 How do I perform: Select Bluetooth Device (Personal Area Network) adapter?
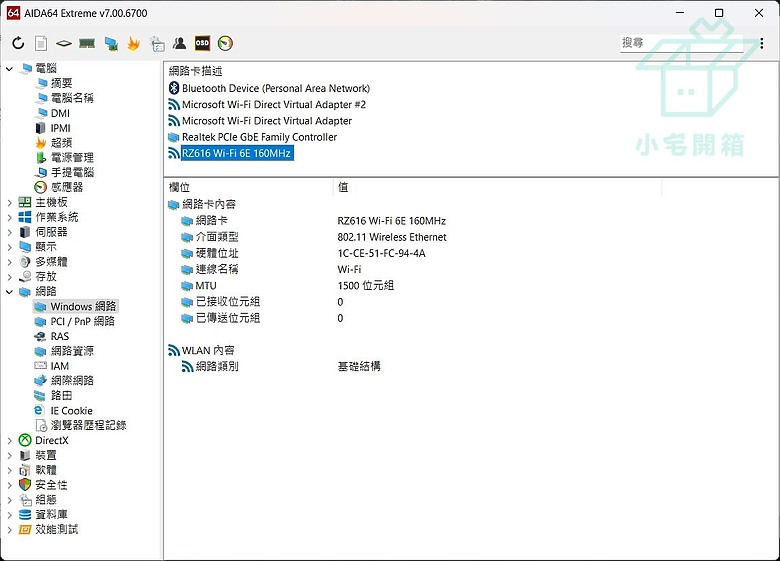[x=276, y=89]
